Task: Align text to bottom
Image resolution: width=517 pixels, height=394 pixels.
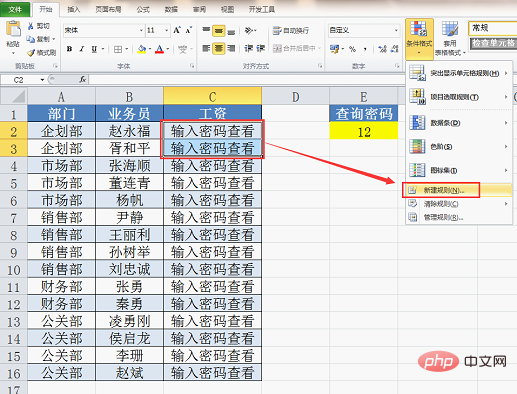Action: click(x=231, y=31)
